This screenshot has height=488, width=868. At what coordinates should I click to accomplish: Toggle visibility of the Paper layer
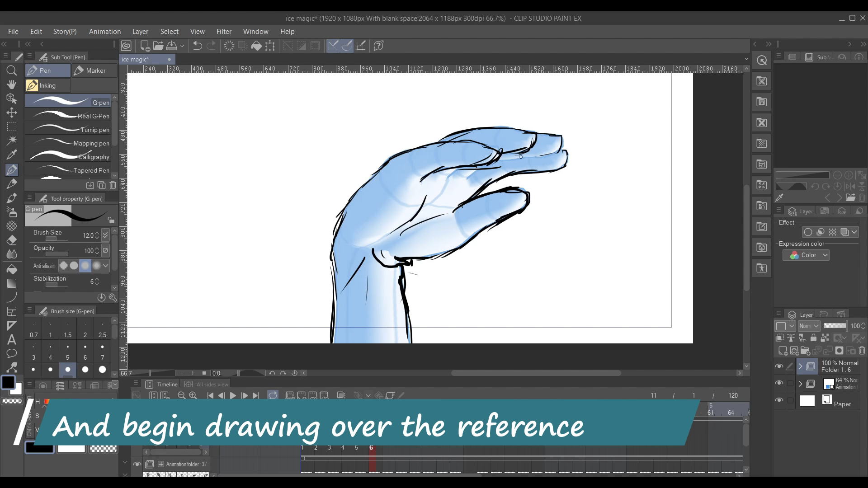[779, 400]
